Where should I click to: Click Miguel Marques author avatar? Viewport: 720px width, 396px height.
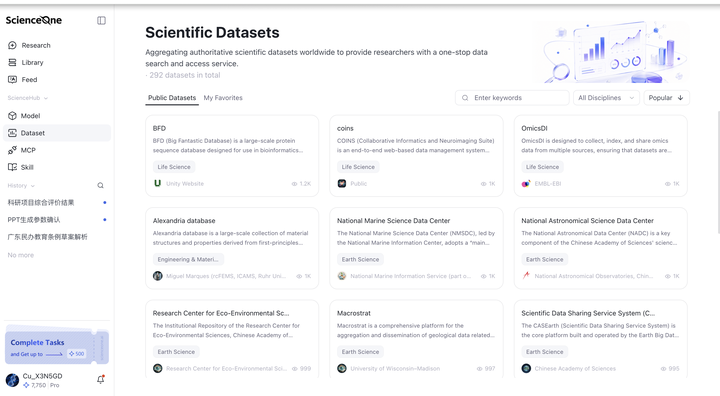pyautogui.click(x=158, y=276)
